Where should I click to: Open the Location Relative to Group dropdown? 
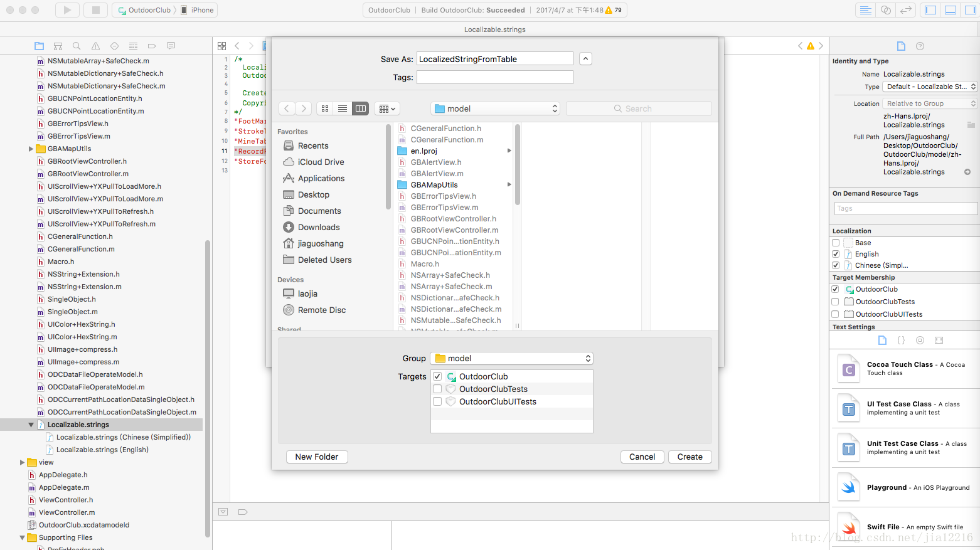930,103
